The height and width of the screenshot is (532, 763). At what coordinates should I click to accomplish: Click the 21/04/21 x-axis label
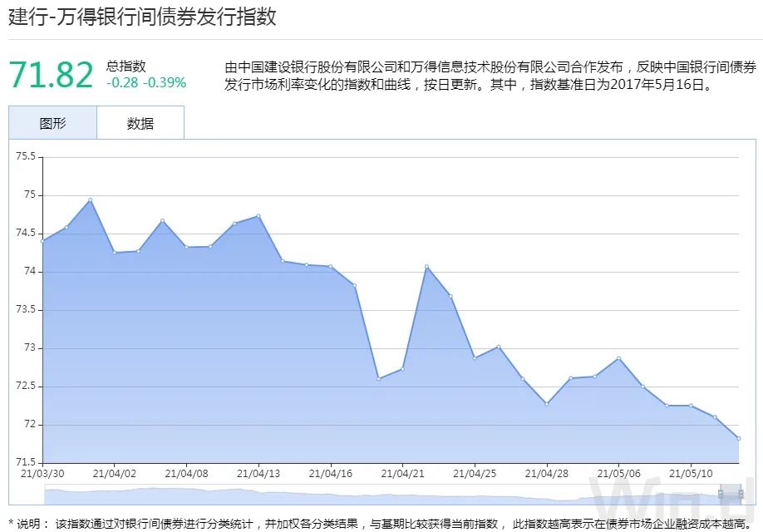(402, 474)
